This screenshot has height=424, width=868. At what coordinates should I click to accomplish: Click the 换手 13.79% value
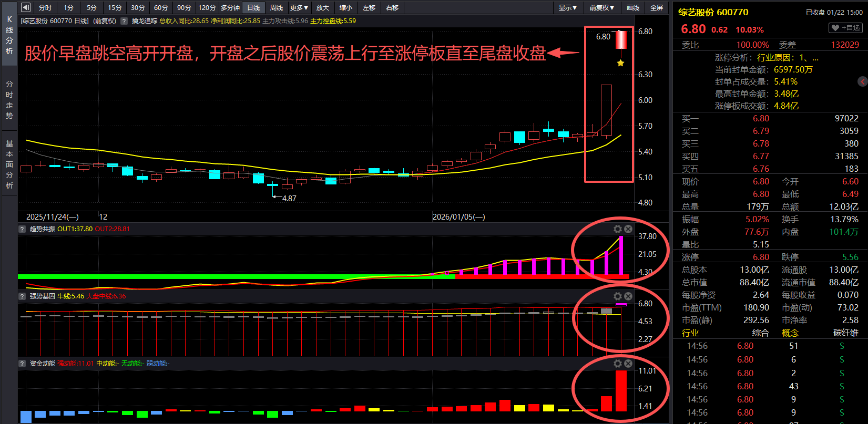pyautogui.click(x=844, y=219)
